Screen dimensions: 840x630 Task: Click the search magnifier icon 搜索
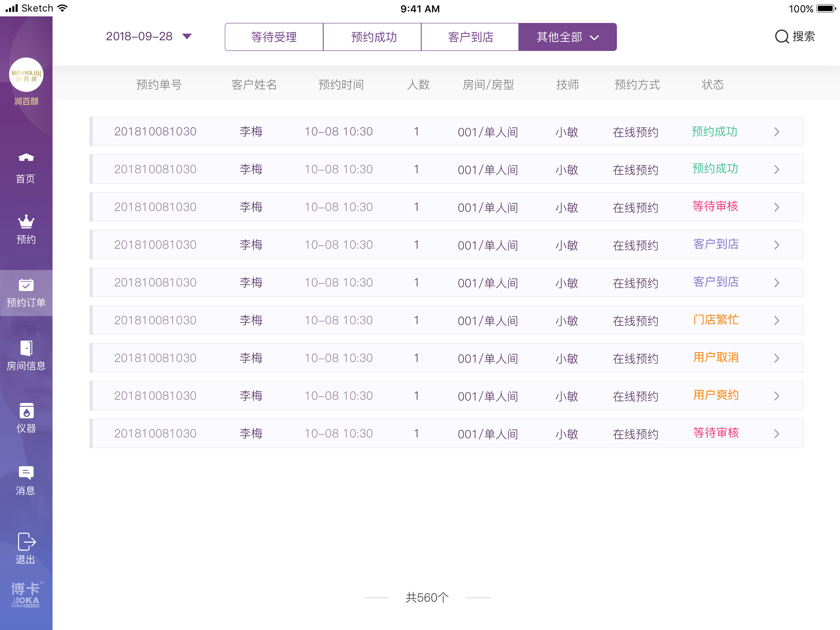[x=782, y=37]
